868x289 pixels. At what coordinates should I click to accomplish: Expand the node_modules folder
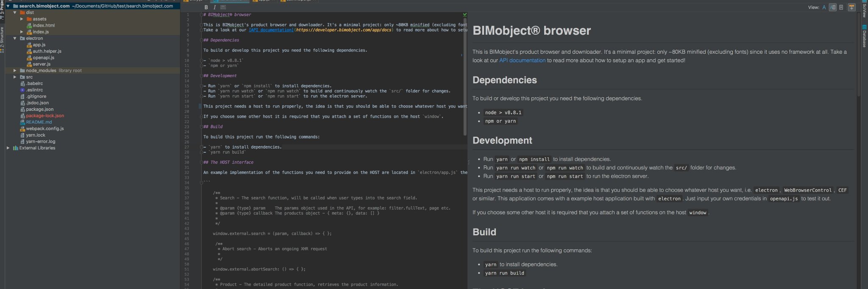15,71
